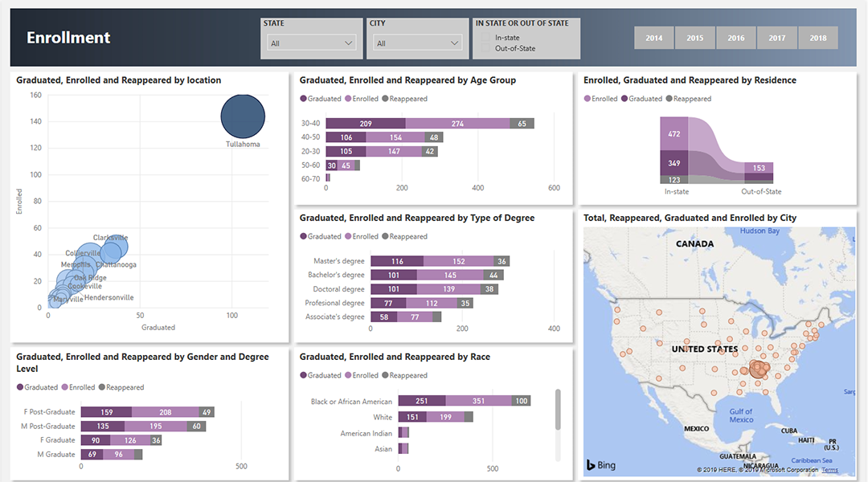The image size is (868, 482).
Task: Click Reappeared legend marker in Race chart
Action: [385, 375]
